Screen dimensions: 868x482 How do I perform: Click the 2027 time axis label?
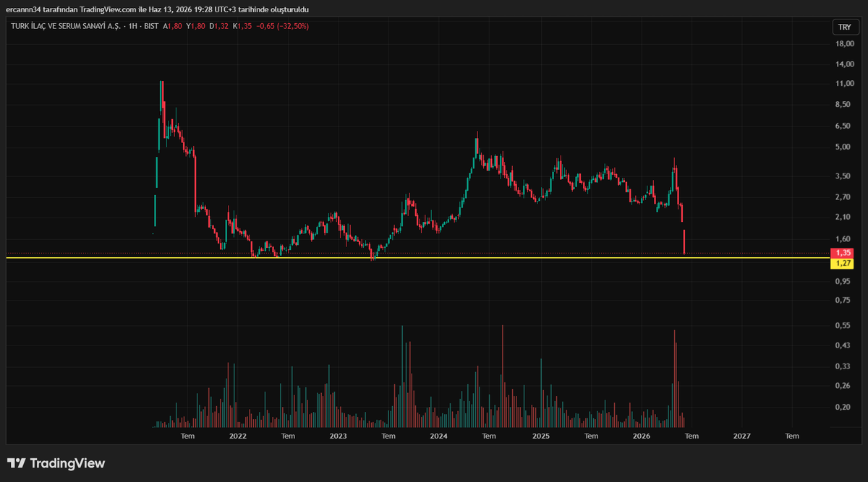742,436
